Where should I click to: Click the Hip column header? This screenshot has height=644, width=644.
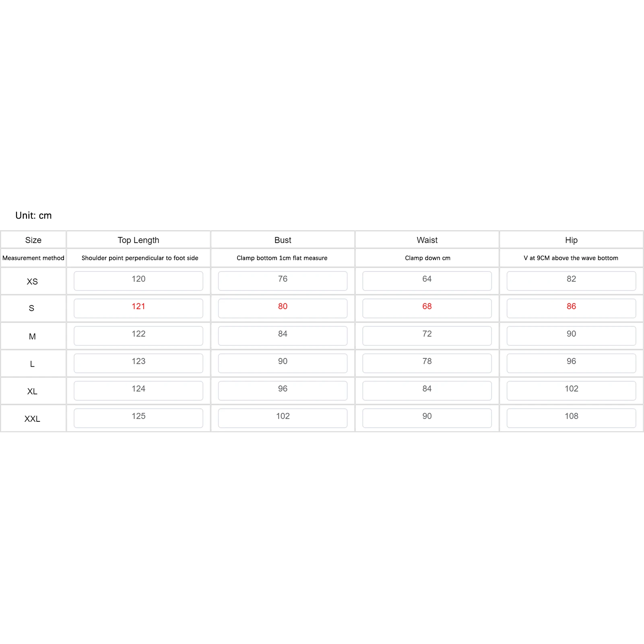point(571,240)
